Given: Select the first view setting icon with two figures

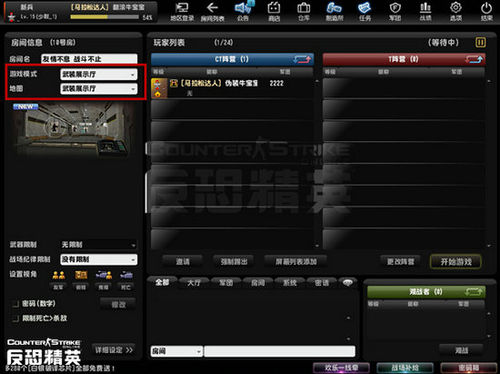Looking at the screenshot, I should [59, 276].
